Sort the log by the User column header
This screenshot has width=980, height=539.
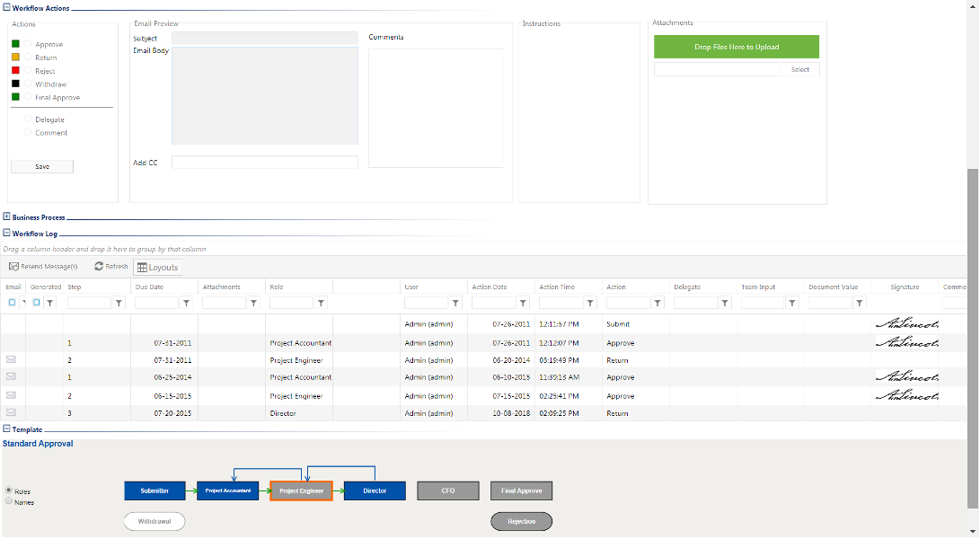pos(411,287)
